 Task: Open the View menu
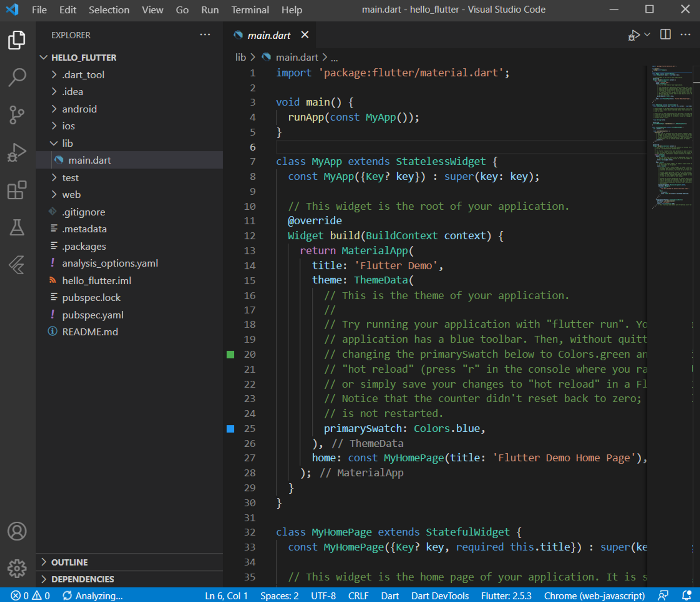[152, 10]
